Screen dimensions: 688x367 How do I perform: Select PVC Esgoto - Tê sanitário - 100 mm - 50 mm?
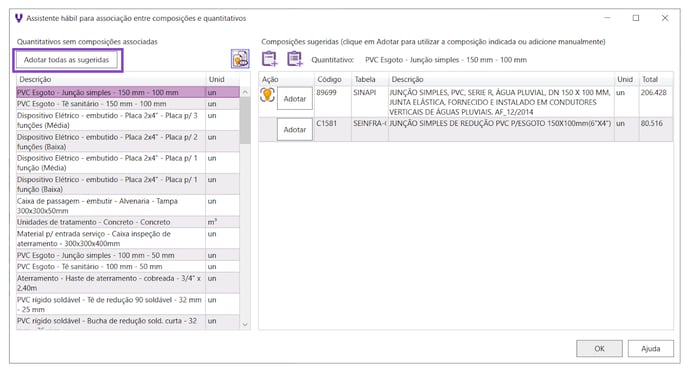(128, 266)
